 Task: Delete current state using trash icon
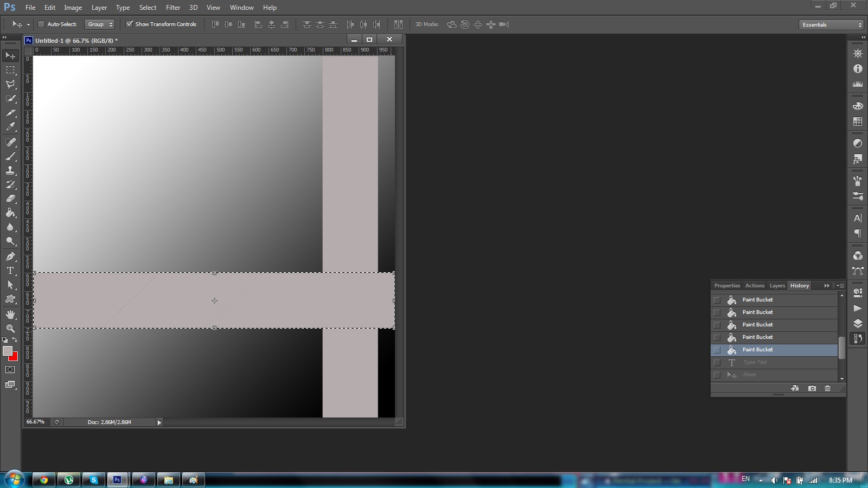pos(827,388)
